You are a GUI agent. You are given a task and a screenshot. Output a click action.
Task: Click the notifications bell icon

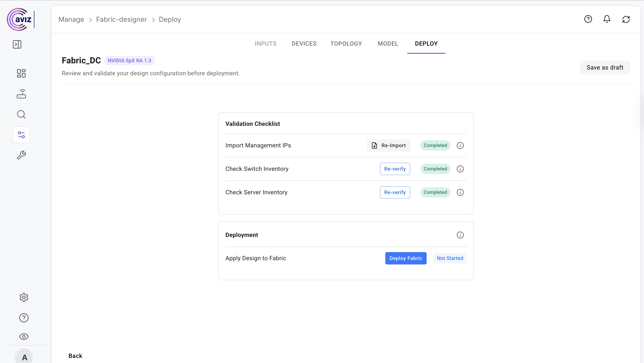[607, 19]
